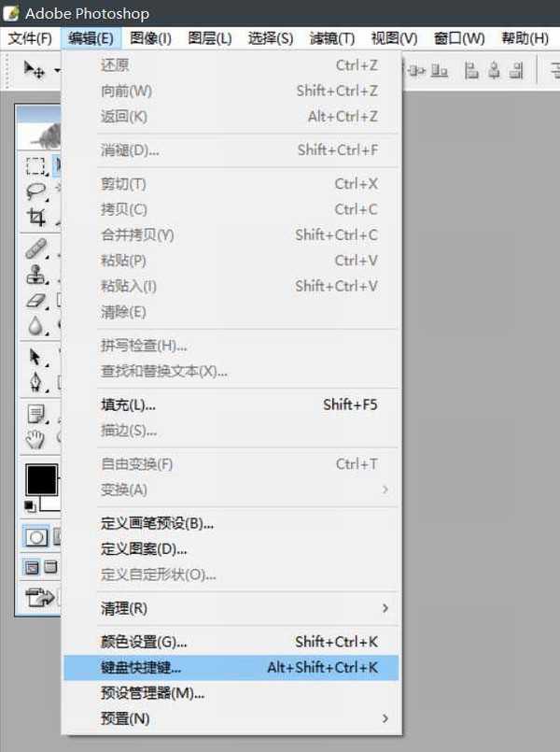This screenshot has height=752, width=560.
Task: Click align right edges icon
Action: tap(516, 71)
